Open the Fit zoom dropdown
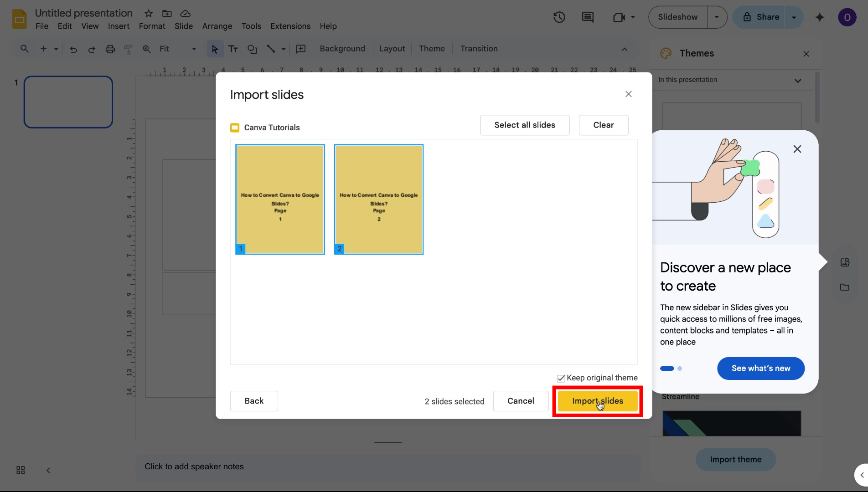Image resolution: width=868 pixels, height=492 pixels. (193, 49)
